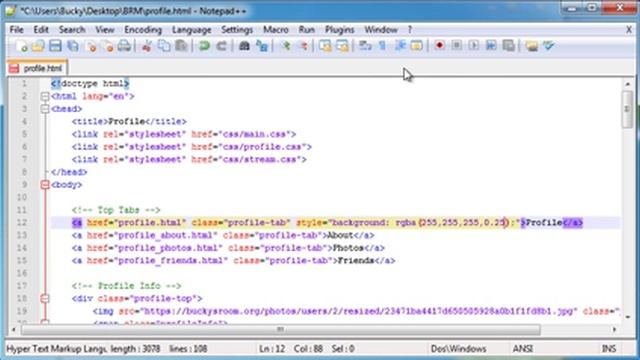Paste from clipboard toolbar icon
Image resolution: width=640 pixels, height=360 pixels.
(x=181, y=46)
